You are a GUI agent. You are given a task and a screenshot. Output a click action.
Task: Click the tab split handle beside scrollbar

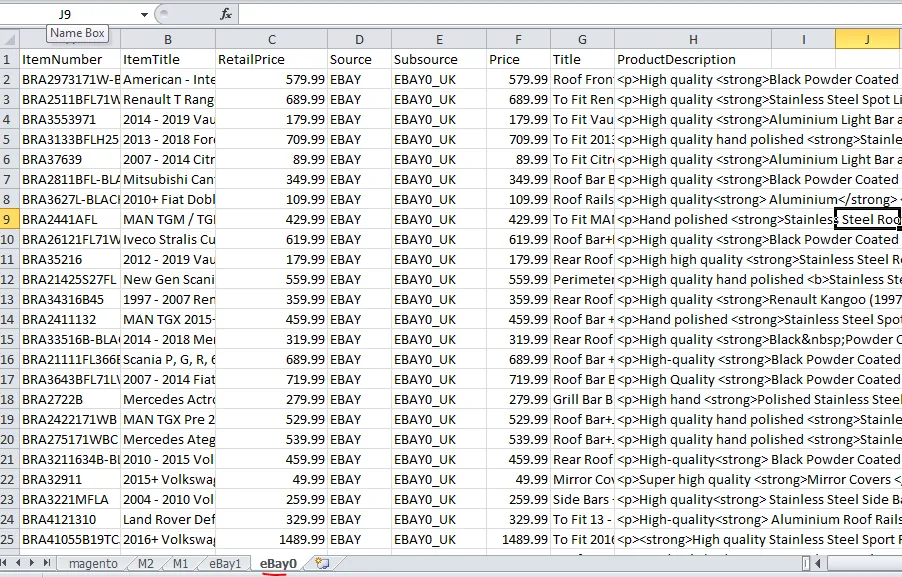[x=806, y=563]
